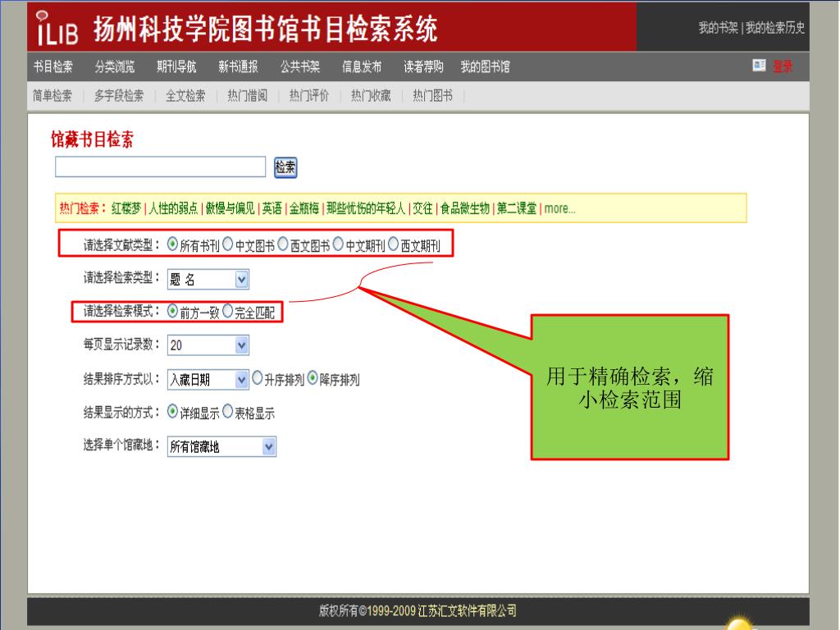Open the 期刊导航 menu

(x=176, y=66)
